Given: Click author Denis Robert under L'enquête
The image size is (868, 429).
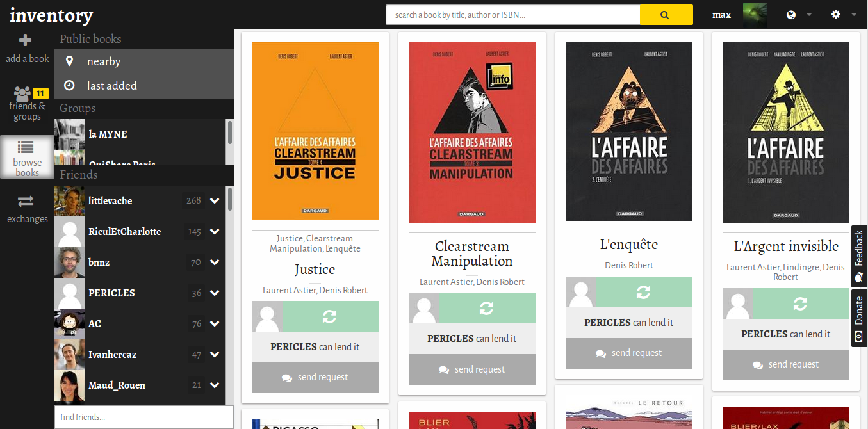Looking at the screenshot, I should click(x=629, y=265).
